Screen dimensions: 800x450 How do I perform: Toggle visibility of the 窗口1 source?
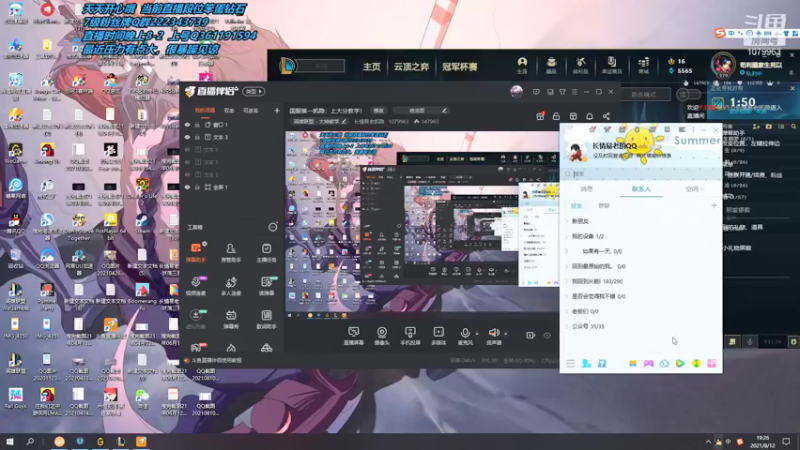point(187,124)
